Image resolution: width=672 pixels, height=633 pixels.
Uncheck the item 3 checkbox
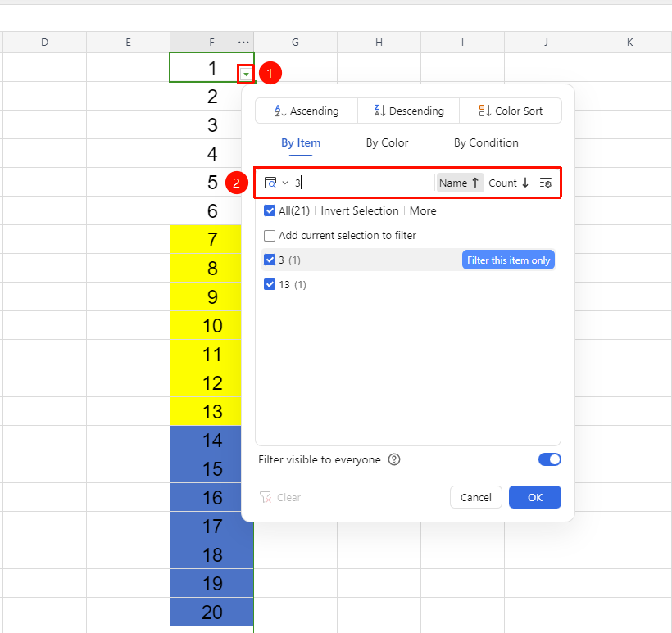(270, 260)
